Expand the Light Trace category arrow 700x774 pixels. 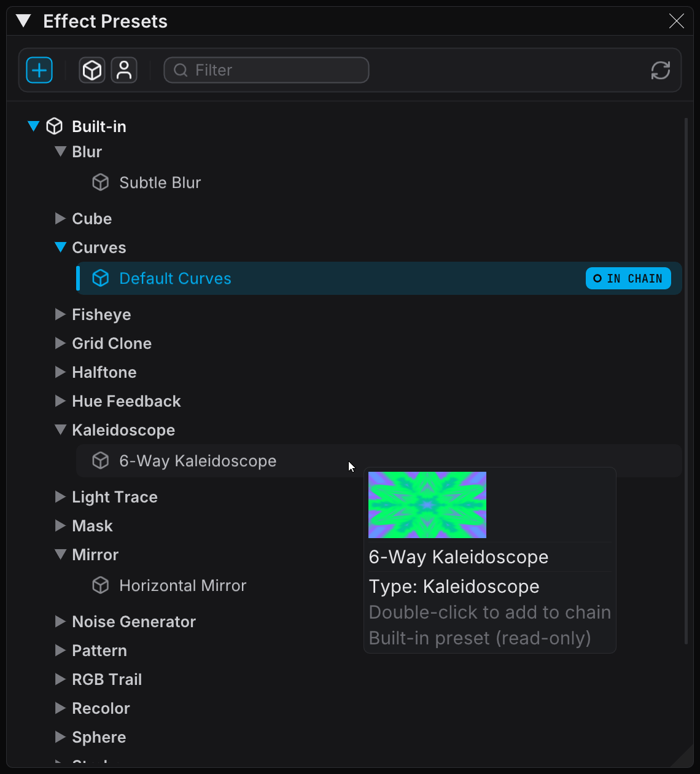coord(60,496)
